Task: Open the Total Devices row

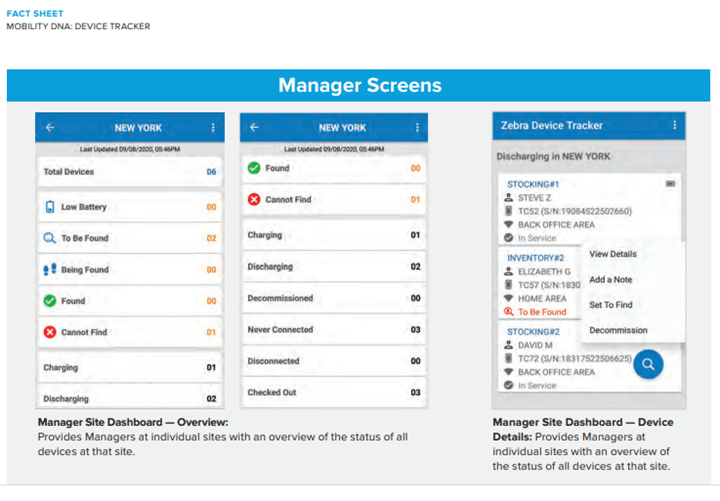Action: click(x=130, y=172)
